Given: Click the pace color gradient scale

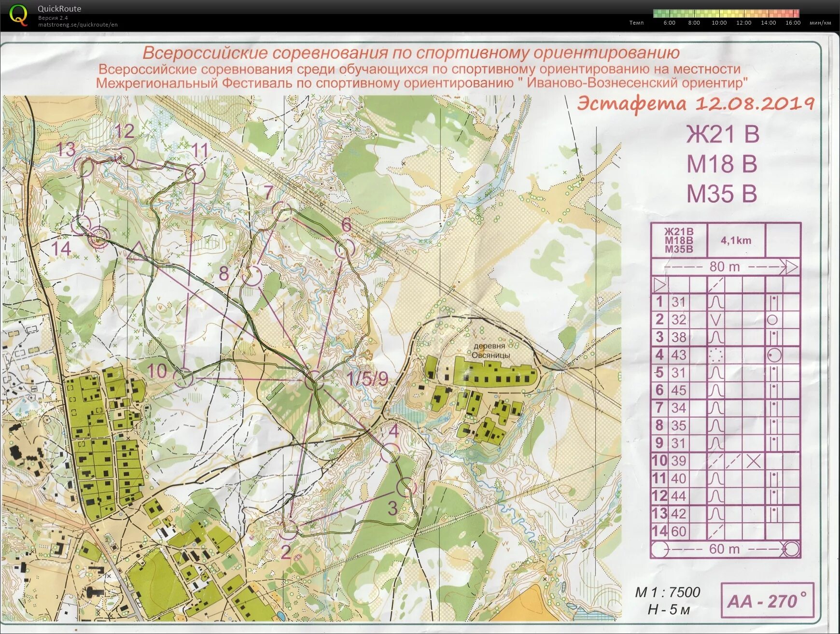Looking at the screenshot, I should 726,14.
